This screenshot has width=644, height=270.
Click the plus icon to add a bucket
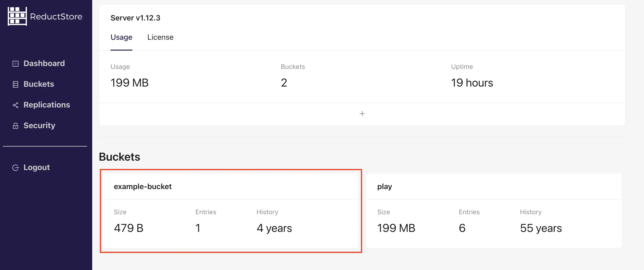[x=362, y=114]
